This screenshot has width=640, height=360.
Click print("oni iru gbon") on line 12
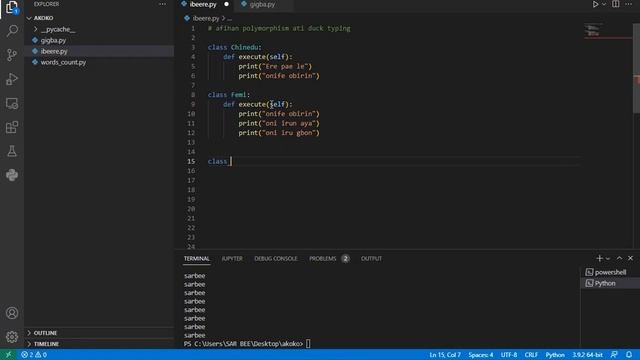coord(279,133)
